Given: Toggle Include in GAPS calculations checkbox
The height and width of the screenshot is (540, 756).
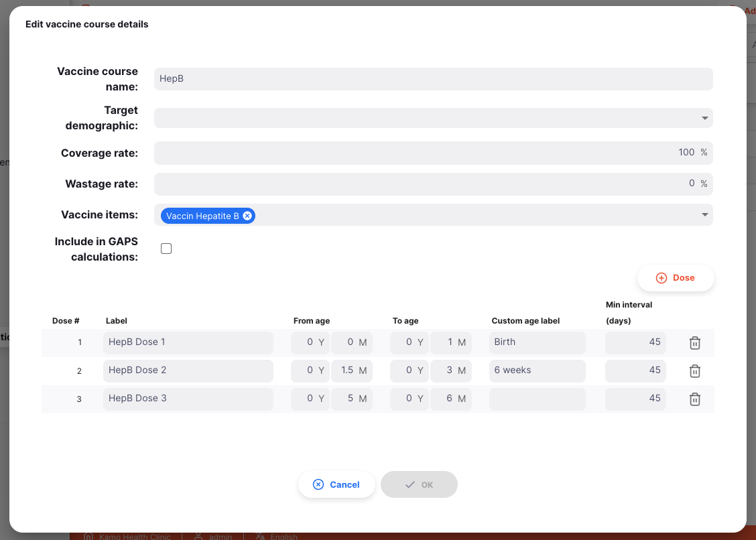Looking at the screenshot, I should click(x=166, y=249).
